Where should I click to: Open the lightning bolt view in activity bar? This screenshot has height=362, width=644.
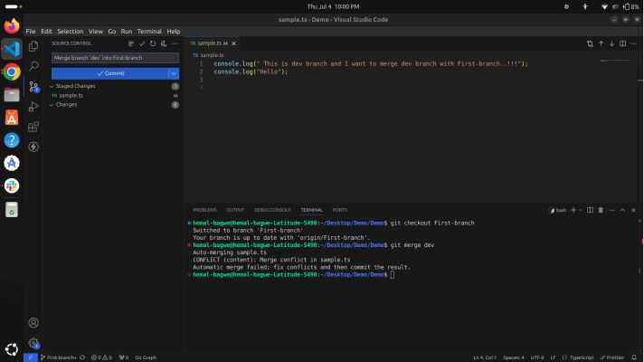tap(33, 147)
